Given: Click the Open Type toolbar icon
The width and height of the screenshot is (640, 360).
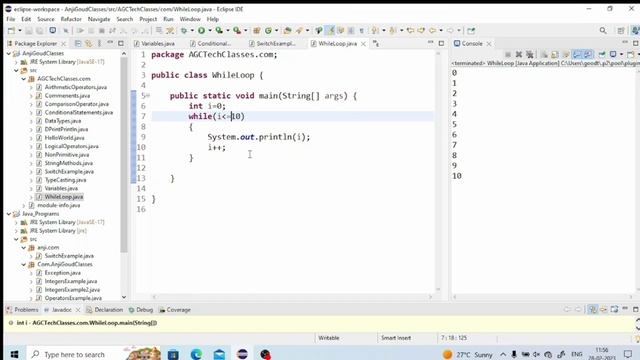Looking at the screenshot, I should coord(287,31).
